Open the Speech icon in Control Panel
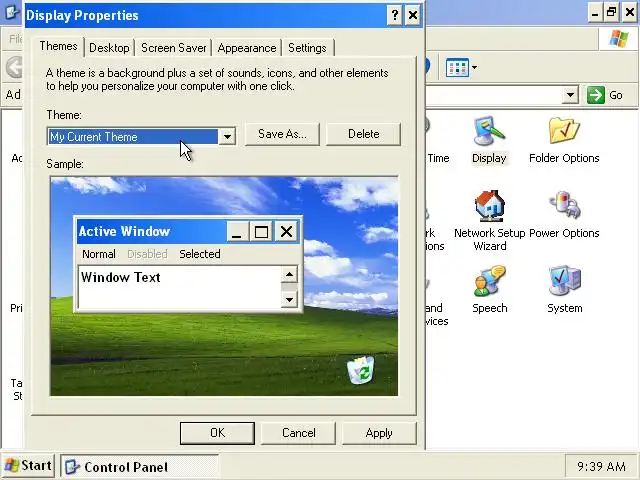 point(489,290)
